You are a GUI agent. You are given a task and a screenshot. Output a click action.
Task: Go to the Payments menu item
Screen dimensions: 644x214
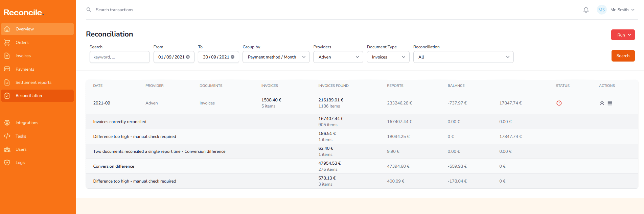[38, 69]
